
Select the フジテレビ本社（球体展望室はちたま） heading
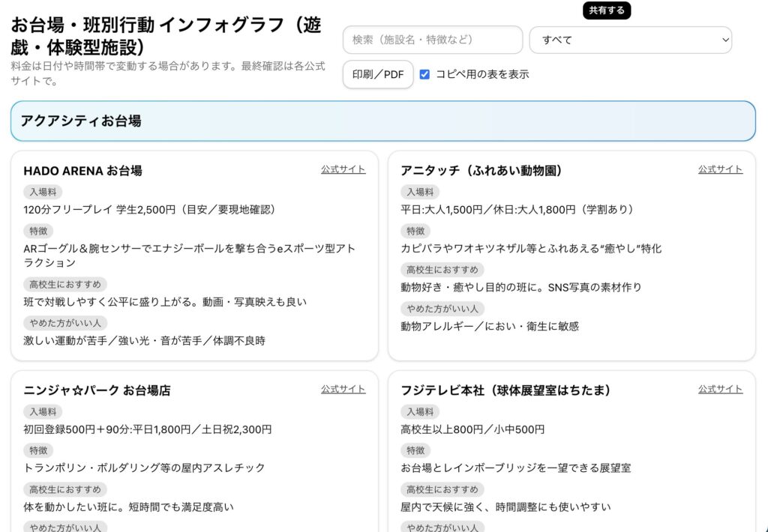(x=505, y=390)
